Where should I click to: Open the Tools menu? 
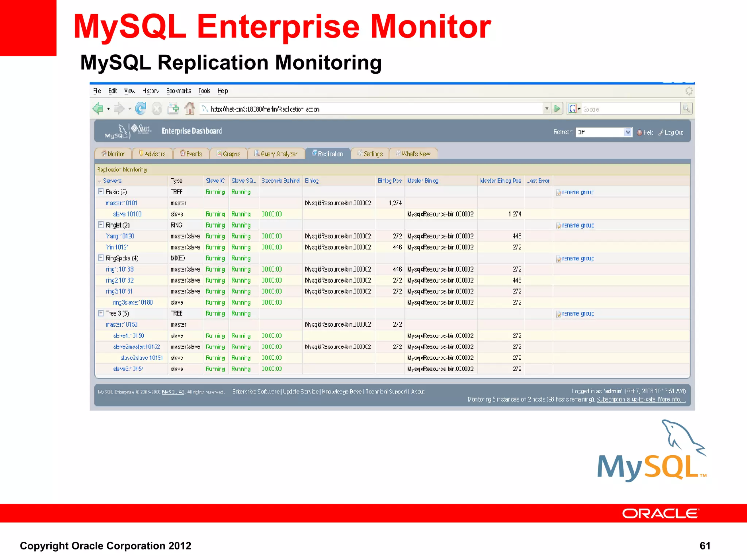click(x=204, y=91)
